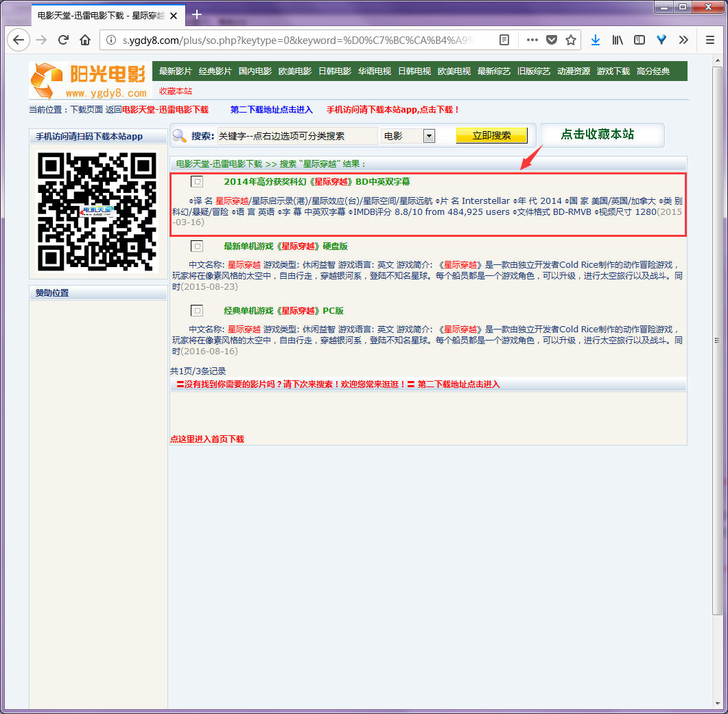Click 共1页/3条记录 text
The image size is (728, 714).
point(198,371)
